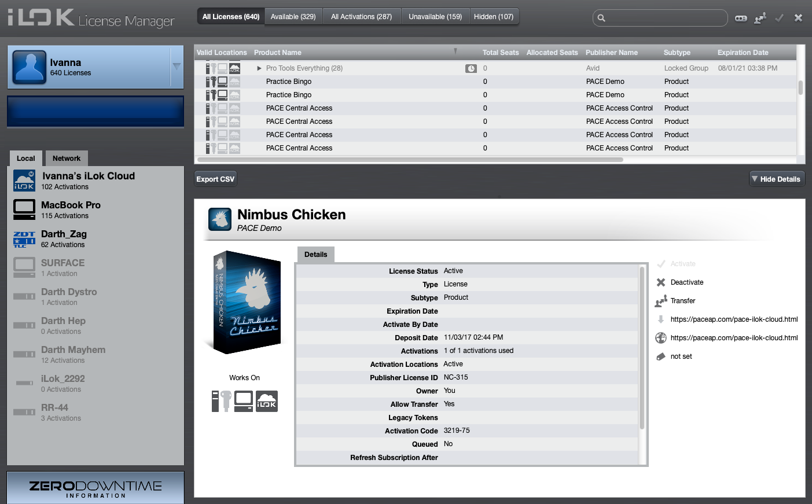Screen dimensions: 812x504
Task: Click the redeem activation code icon in toolbar
Action: (x=741, y=18)
